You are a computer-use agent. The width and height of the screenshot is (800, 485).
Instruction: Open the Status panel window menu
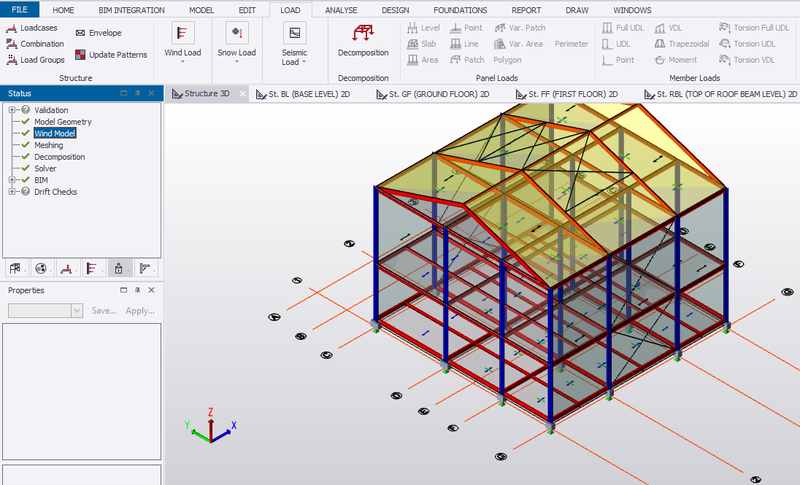(x=123, y=93)
